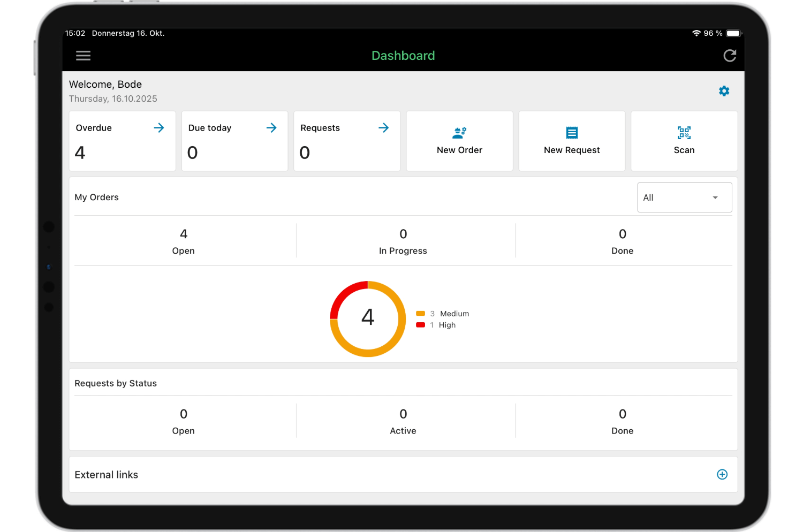The image size is (803, 532).
Task: Click the Overdue arrow icon
Action: pos(159,128)
